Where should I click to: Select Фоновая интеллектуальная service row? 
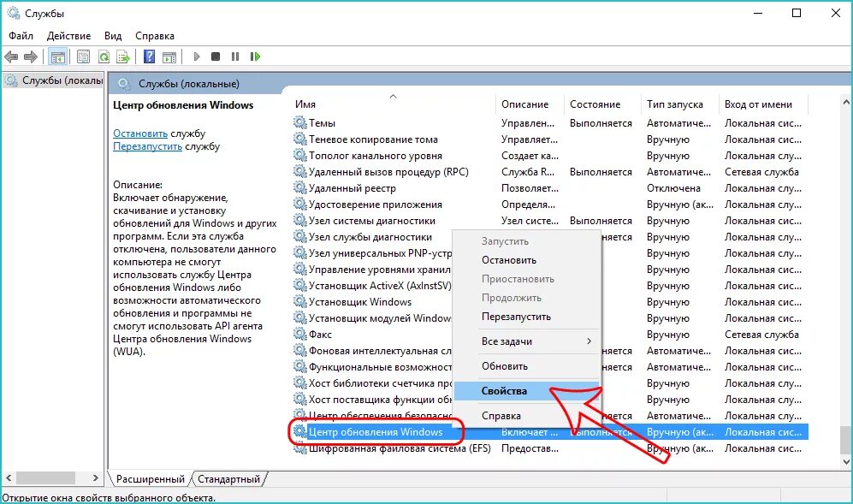tap(380, 351)
